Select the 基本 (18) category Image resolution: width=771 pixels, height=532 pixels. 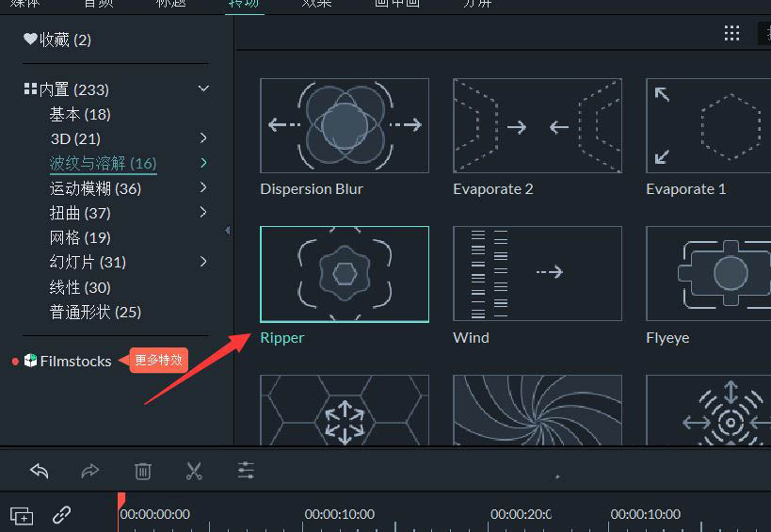(x=80, y=114)
